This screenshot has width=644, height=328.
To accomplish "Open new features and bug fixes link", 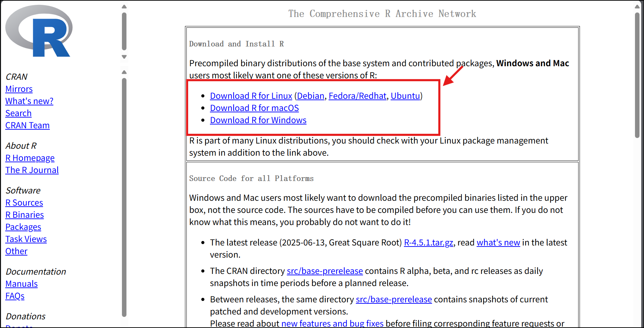I will [333, 323].
